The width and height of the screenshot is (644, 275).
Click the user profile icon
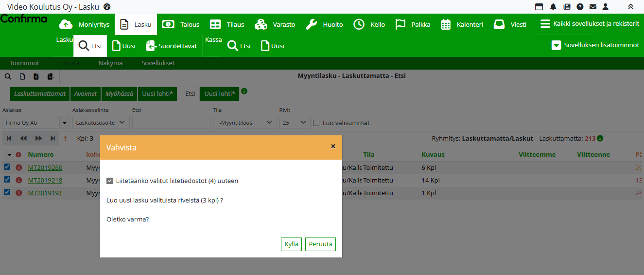tap(606, 7)
